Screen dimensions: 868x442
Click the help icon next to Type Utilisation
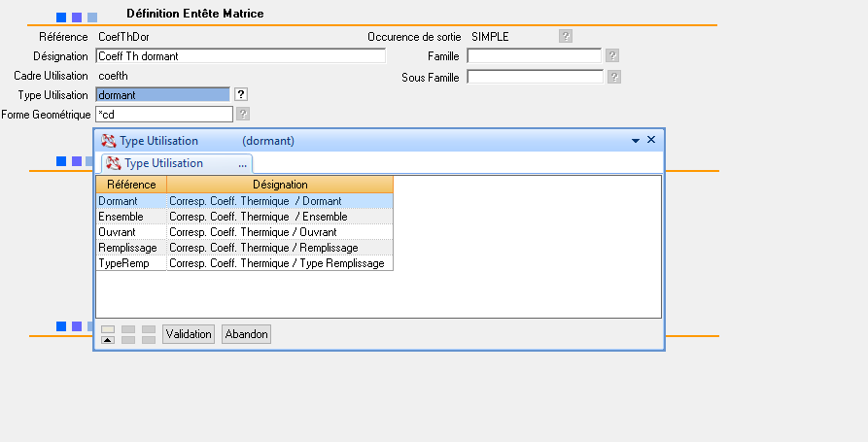241,94
